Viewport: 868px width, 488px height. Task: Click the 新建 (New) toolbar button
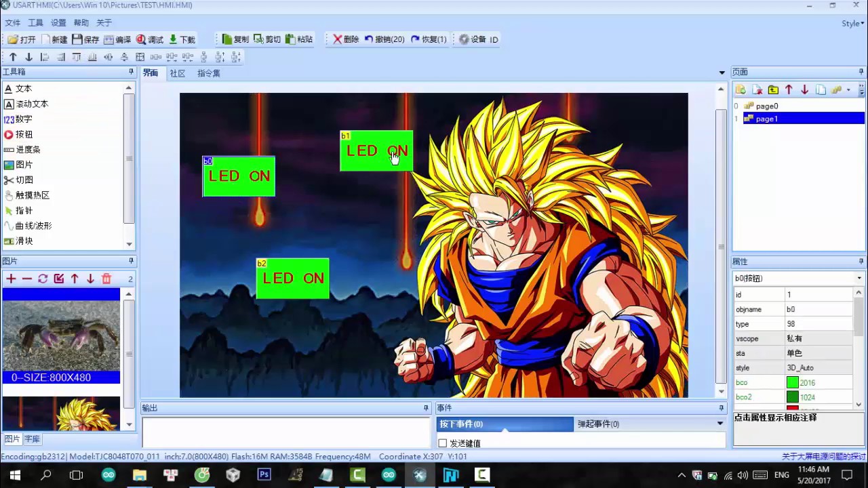click(54, 39)
